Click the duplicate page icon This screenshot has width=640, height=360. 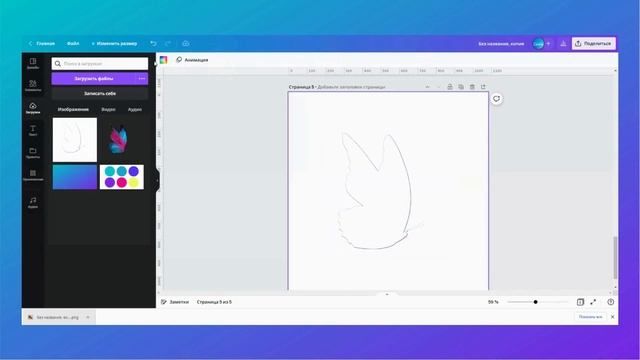(461, 87)
